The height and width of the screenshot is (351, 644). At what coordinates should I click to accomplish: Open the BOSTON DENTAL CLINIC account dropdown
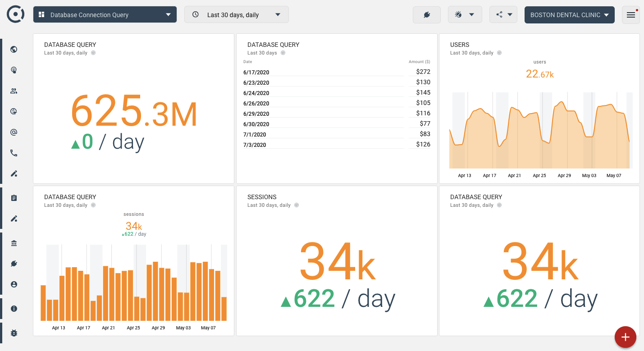(x=569, y=15)
